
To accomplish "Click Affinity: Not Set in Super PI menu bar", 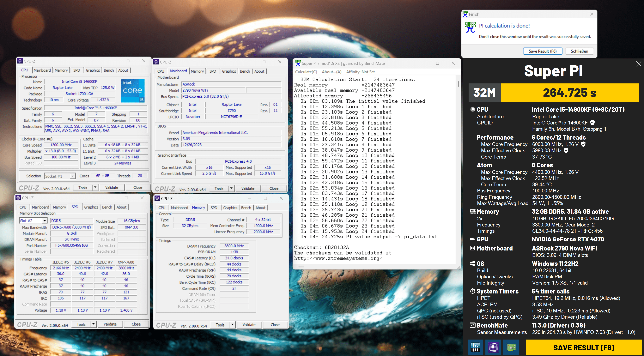I will pyautogui.click(x=360, y=72).
